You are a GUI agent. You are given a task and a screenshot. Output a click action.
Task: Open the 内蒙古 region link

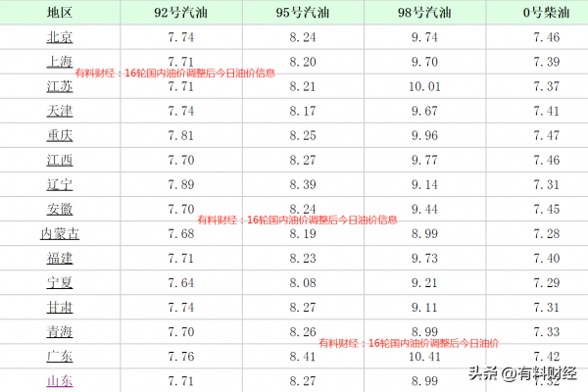tap(60, 233)
